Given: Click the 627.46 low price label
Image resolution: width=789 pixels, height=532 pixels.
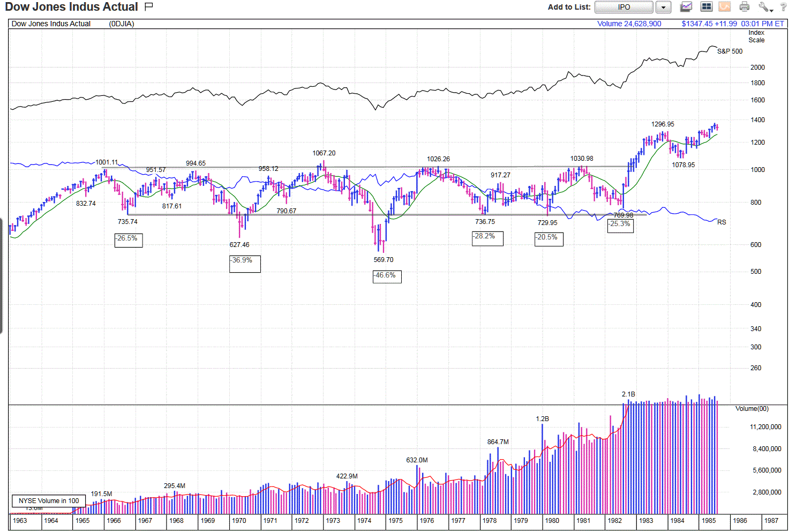Looking at the screenshot, I should (239, 245).
